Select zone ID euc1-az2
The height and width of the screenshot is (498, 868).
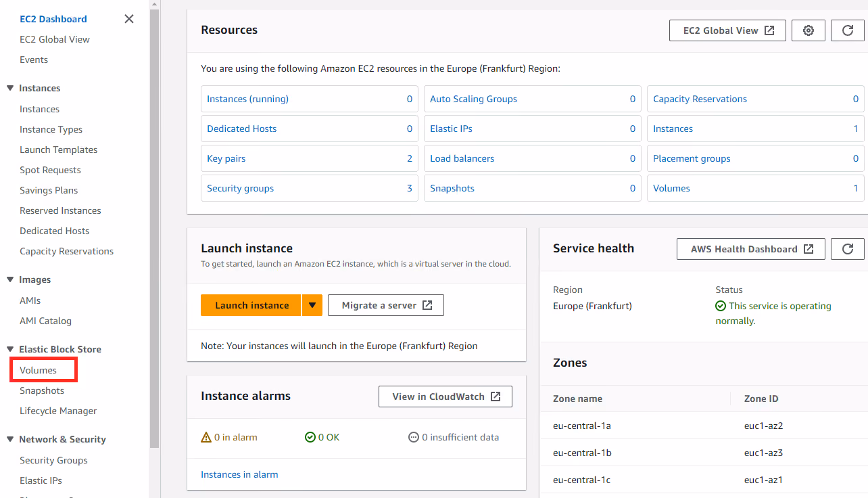point(763,426)
